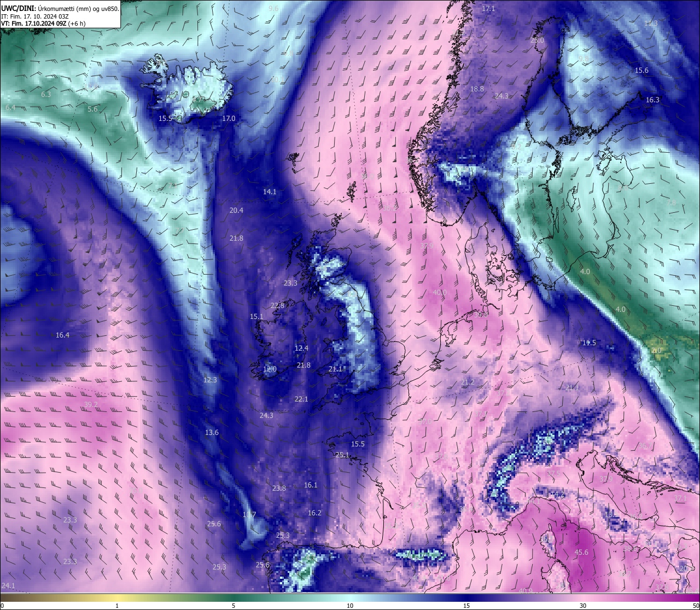Click the 5 tick on color scale
This screenshot has height=610, width=700.
234,606
